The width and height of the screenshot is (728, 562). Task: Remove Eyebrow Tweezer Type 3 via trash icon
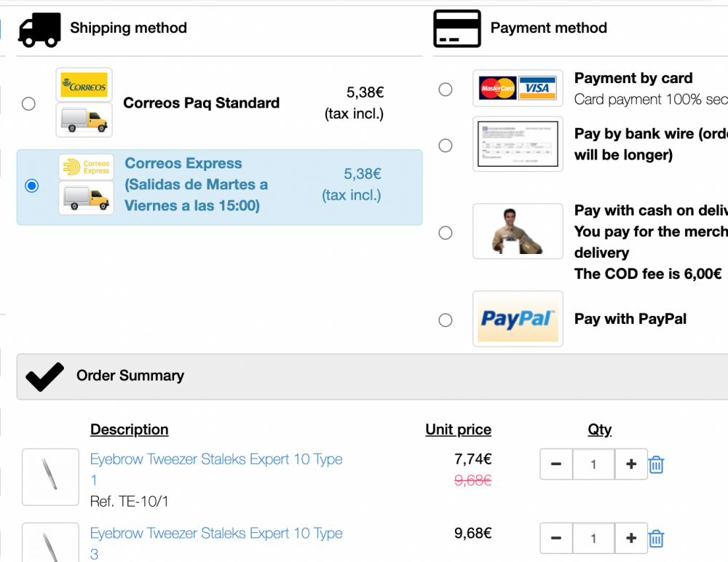click(656, 539)
